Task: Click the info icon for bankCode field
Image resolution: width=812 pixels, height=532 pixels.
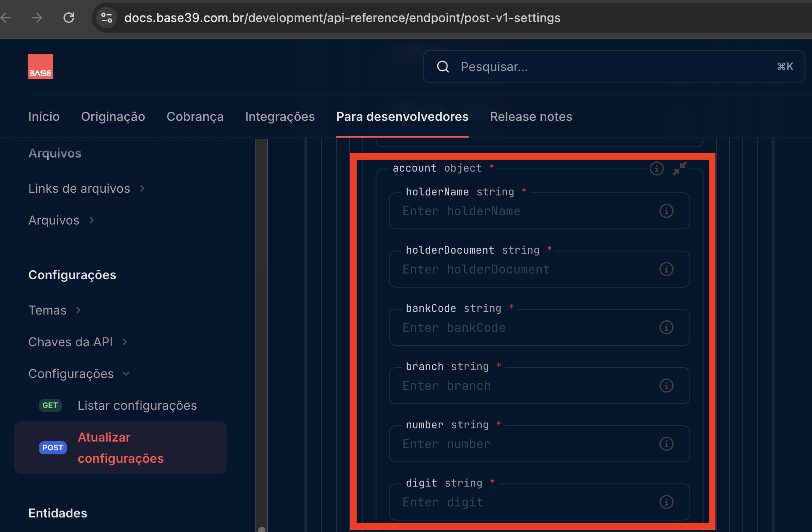Action: (666, 327)
